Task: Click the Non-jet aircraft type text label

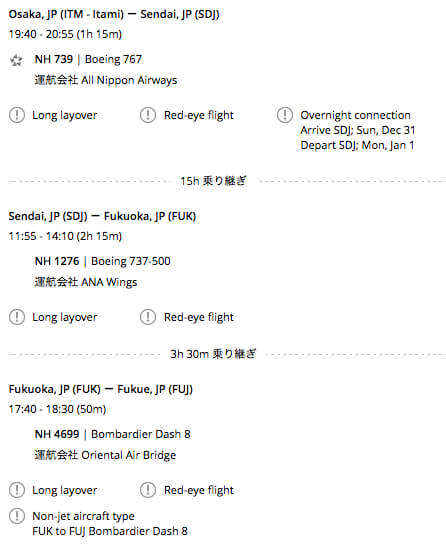Action: click(x=83, y=516)
